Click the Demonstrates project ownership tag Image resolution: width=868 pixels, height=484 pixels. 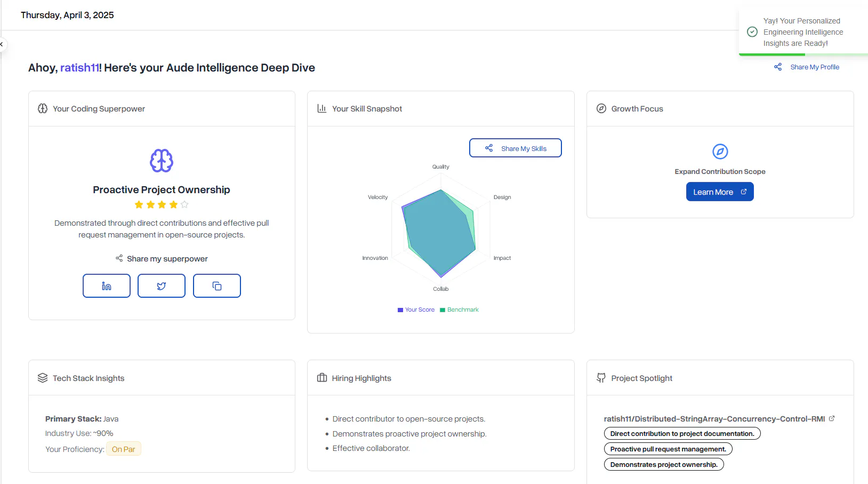[664, 465]
